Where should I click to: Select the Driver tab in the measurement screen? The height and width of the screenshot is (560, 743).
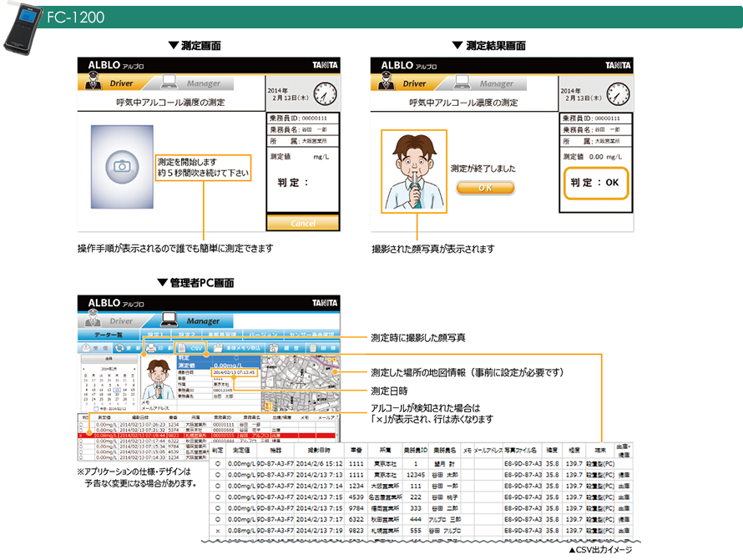coord(112,83)
